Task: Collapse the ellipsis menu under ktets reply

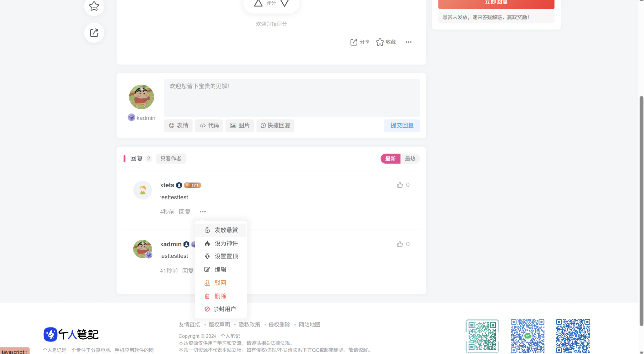Action: tap(203, 212)
